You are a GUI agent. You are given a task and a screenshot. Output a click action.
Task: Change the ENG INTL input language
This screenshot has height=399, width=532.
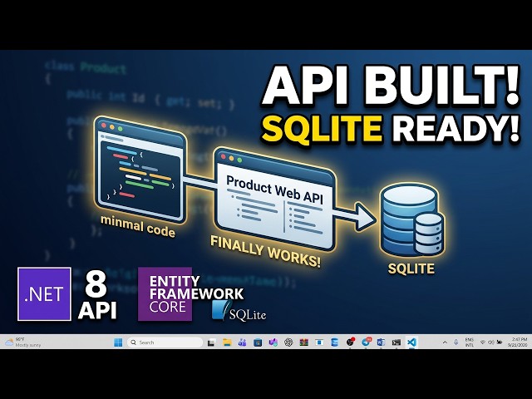point(469,342)
